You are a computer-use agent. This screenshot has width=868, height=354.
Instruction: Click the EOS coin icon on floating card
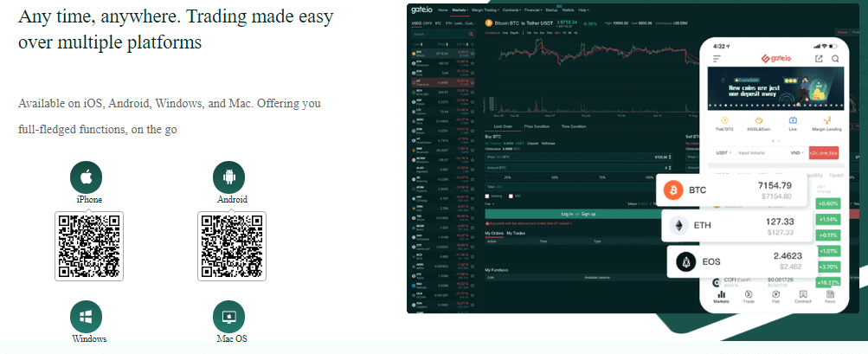point(685,261)
